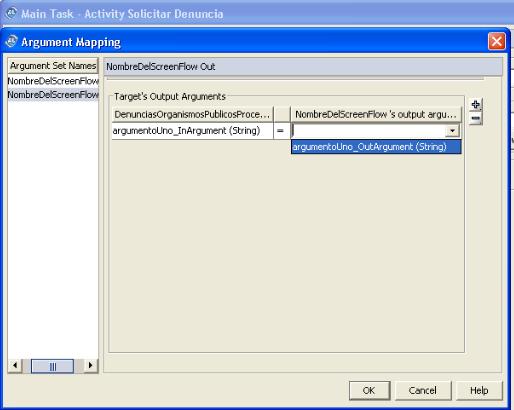Viewport: 514px width, 410px height.
Task: Click the empty output argument input field
Action: coord(369,131)
